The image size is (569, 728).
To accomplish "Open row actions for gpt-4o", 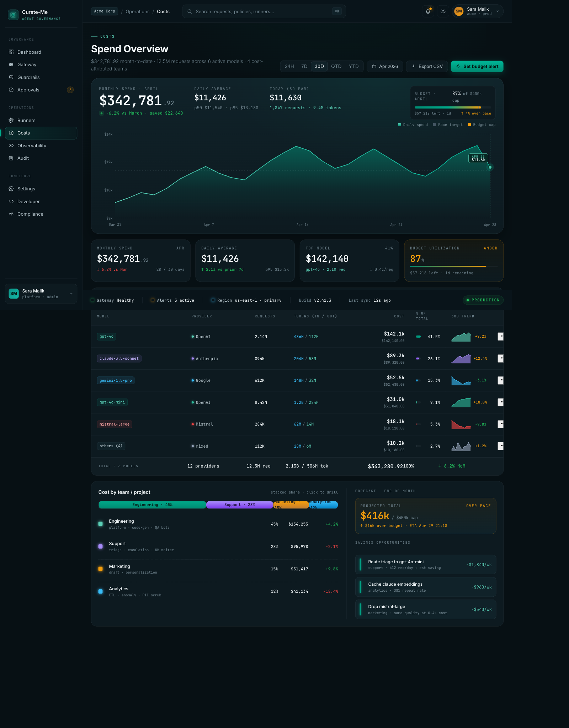I will coord(500,336).
